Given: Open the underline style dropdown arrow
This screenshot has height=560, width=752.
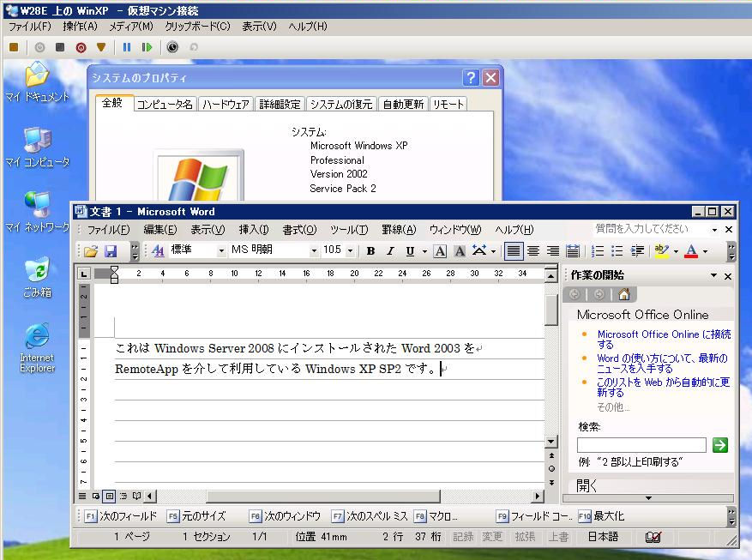Looking at the screenshot, I should coord(424,251).
